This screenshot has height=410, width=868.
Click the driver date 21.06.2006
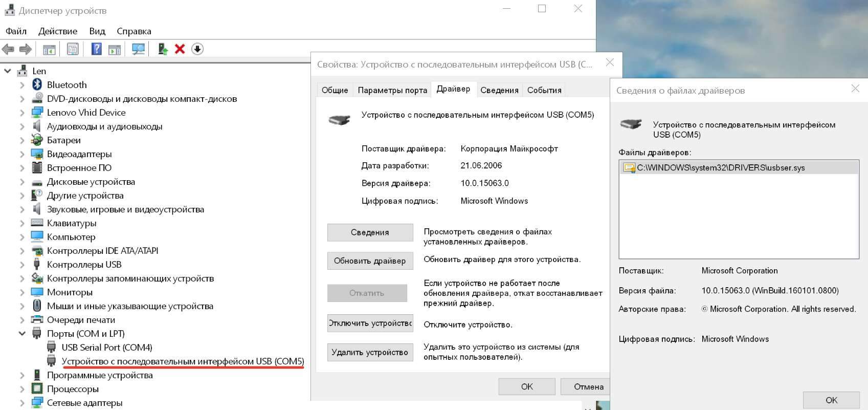(x=481, y=165)
